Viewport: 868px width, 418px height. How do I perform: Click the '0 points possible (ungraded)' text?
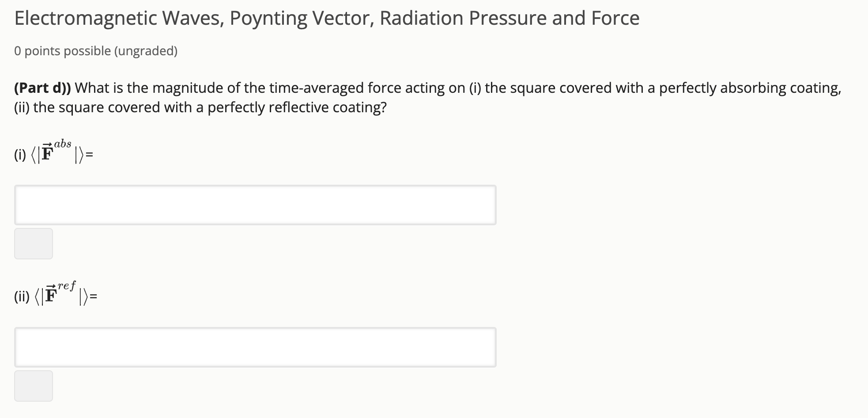pyautogui.click(x=95, y=50)
